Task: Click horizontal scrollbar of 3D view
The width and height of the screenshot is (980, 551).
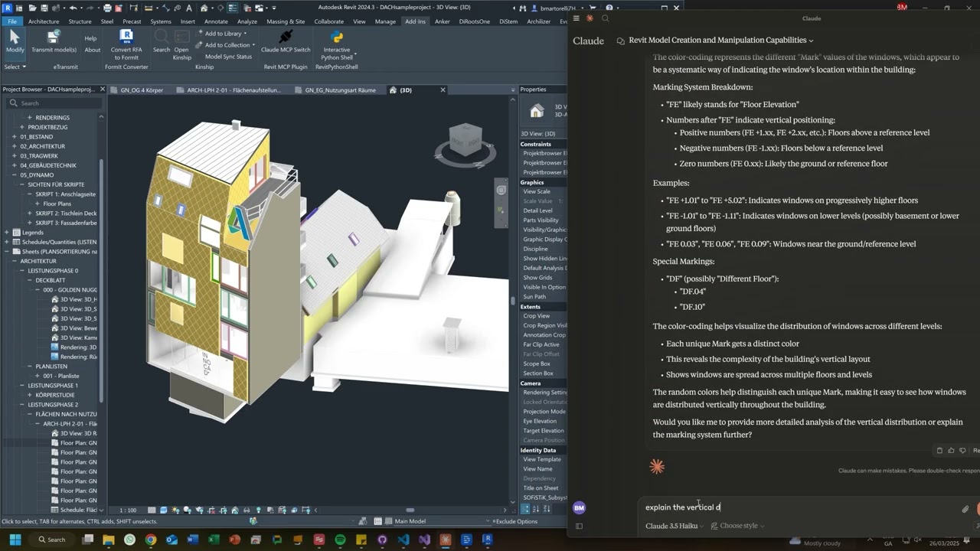Action: point(410,510)
